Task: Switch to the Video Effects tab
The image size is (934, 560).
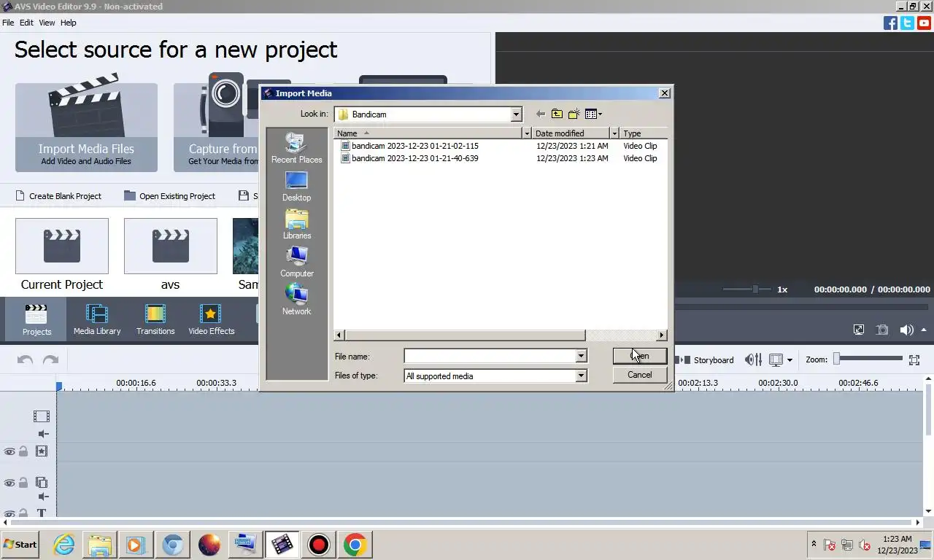Action: 212,319
